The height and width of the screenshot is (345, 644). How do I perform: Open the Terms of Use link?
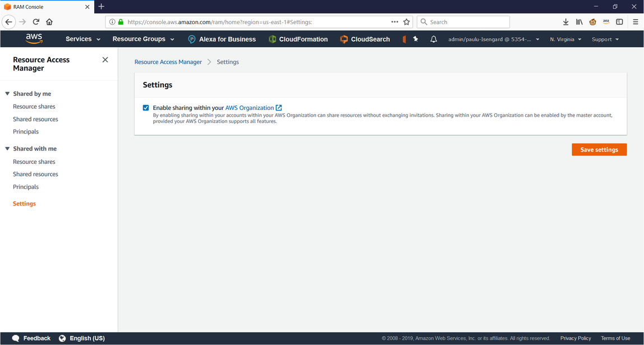(x=615, y=338)
